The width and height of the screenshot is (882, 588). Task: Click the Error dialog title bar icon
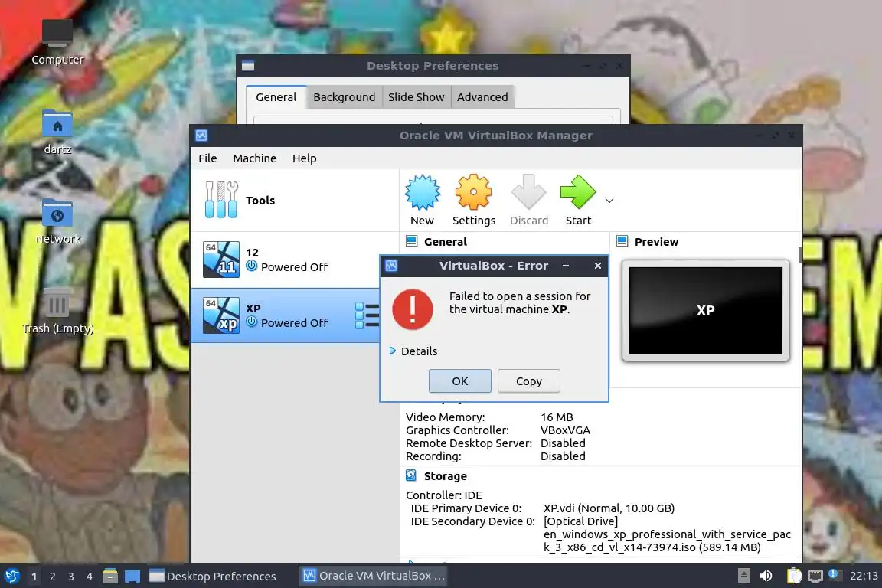[x=391, y=266]
